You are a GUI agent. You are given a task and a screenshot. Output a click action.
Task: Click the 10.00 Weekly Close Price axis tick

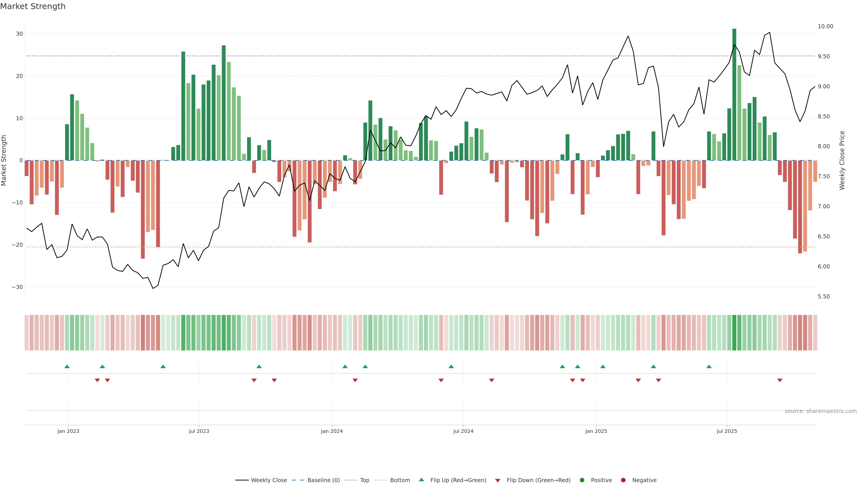825,26
